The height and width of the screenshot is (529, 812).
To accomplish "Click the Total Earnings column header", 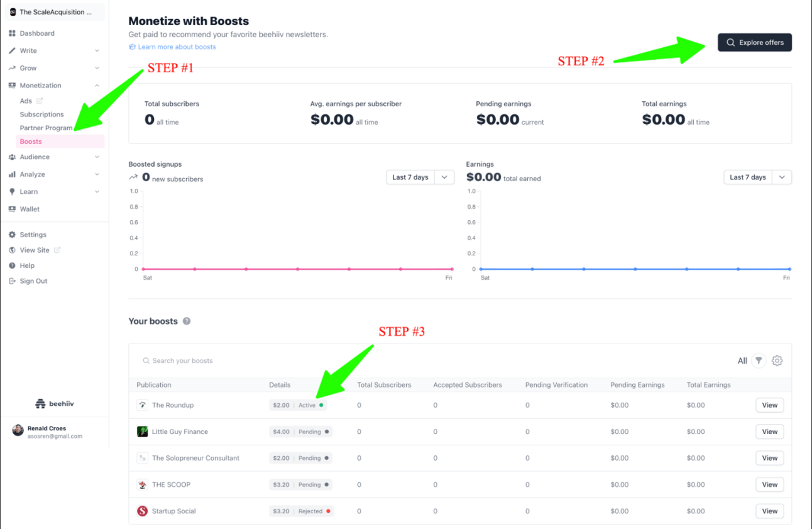I will [x=709, y=385].
